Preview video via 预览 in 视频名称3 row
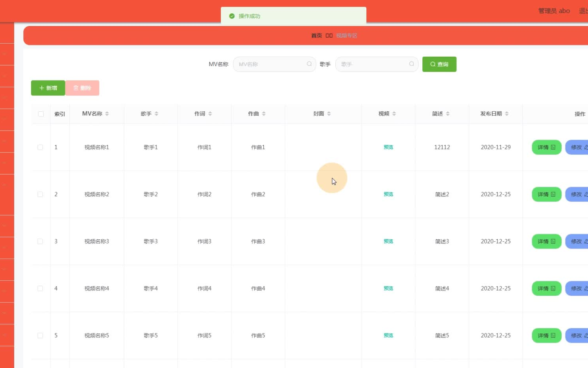Image resolution: width=588 pixels, height=368 pixels. click(388, 241)
